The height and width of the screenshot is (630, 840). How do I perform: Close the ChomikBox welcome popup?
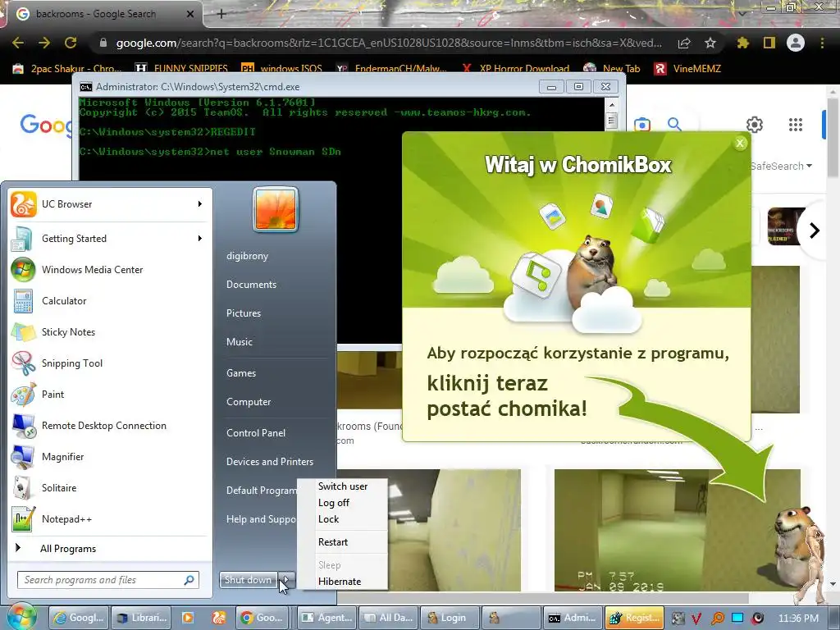(741, 143)
